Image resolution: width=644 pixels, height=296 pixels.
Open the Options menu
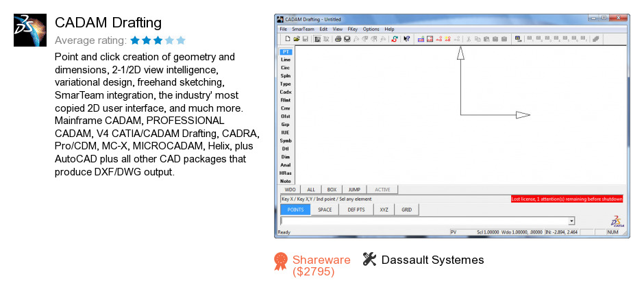click(x=371, y=29)
